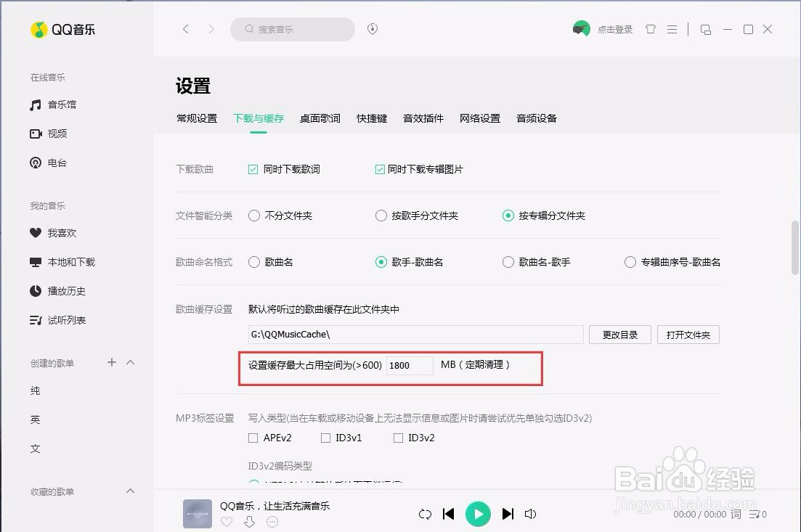Image resolution: width=801 pixels, height=532 pixels.
Task: Switch to mini mode icon
Action: click(705, 30)
